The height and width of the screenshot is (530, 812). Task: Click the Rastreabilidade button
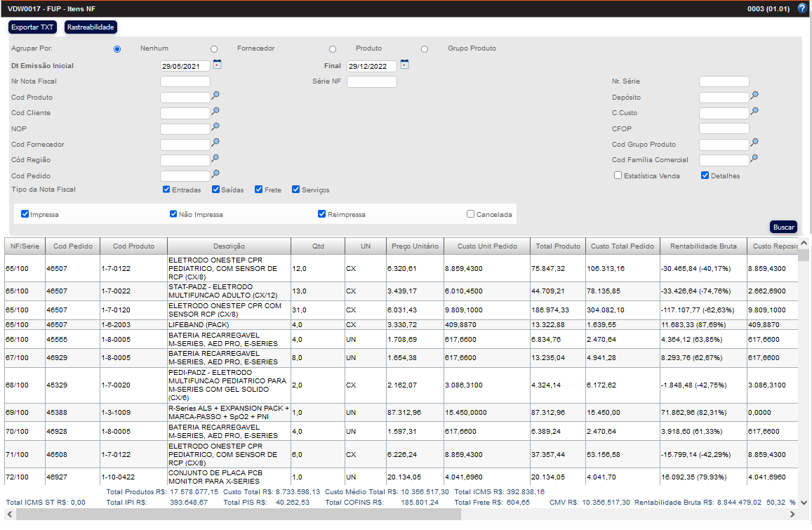tap(91, 27)
